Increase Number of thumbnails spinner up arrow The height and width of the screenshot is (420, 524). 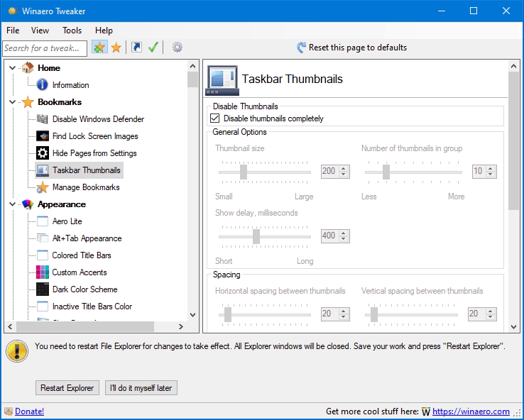pos(490,168)
